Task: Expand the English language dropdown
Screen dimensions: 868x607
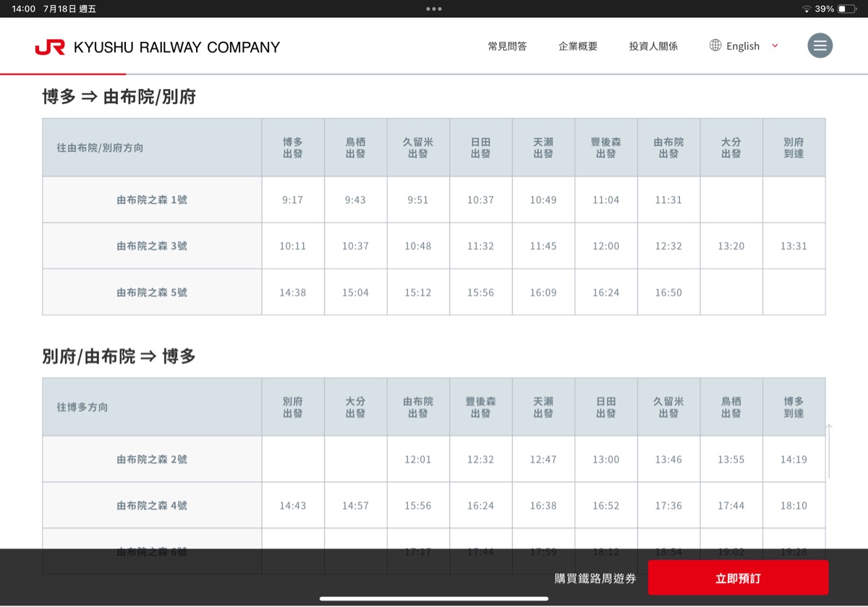Action: [743, 46]
